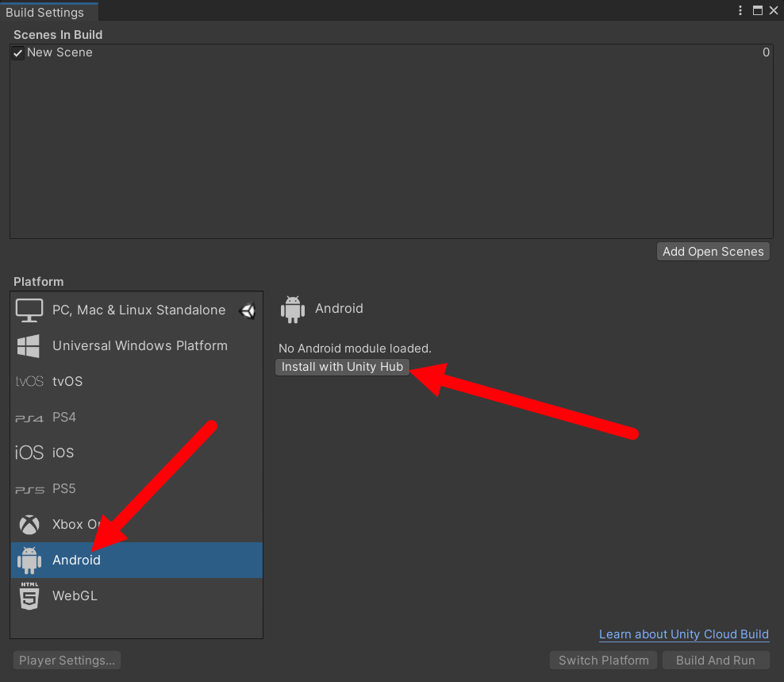Close the Build Settings window
The height and width of the screenshot is (682, 784).
pyautogui.click(x=774, y=10)
